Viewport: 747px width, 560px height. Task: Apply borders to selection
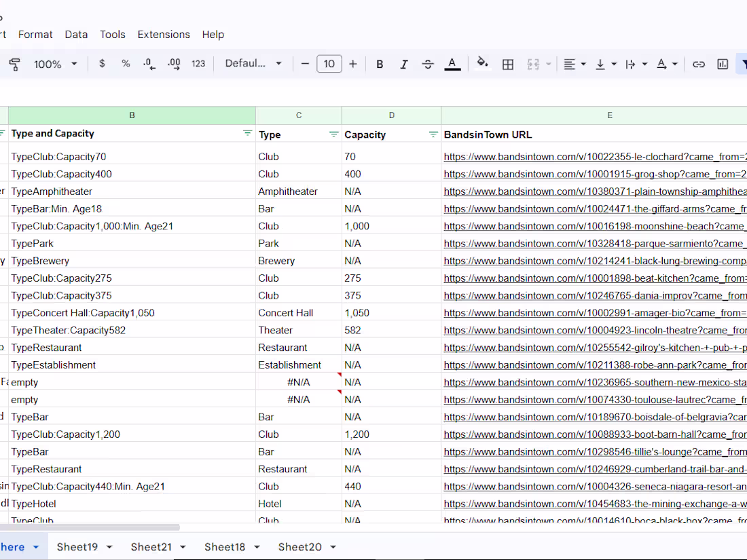point(507,64)
